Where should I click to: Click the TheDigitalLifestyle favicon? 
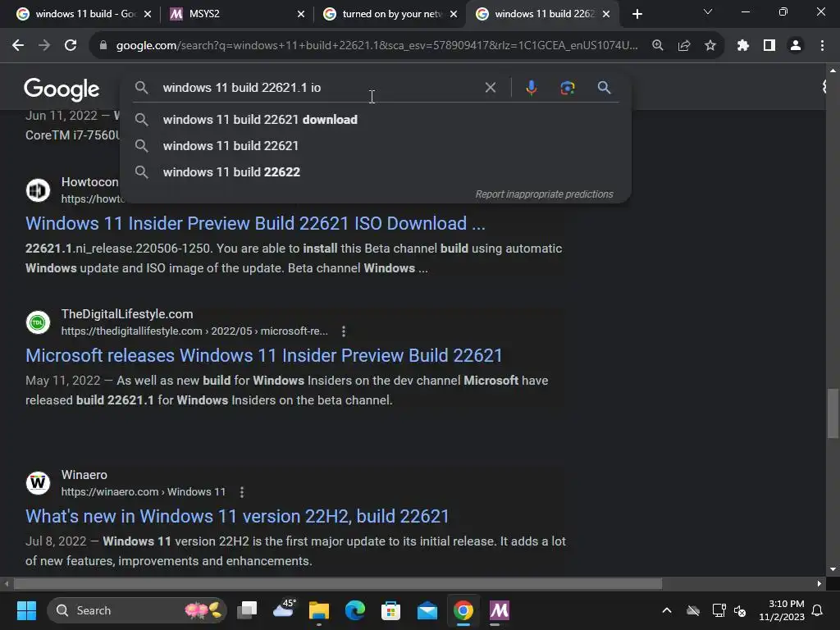point(38,322)
